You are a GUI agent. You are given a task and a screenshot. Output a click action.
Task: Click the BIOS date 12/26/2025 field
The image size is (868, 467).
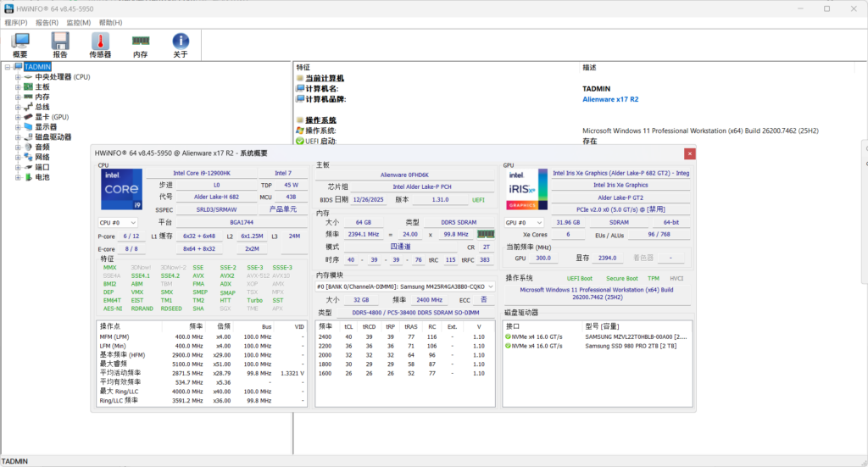pos(368,200)
